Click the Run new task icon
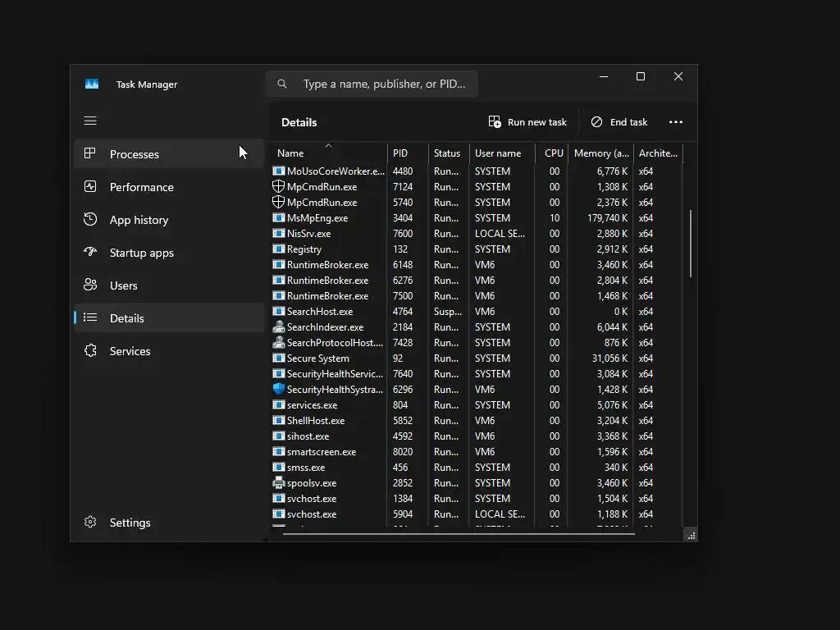Viewport: 840px width, 630px height. [x=495, y=121]
